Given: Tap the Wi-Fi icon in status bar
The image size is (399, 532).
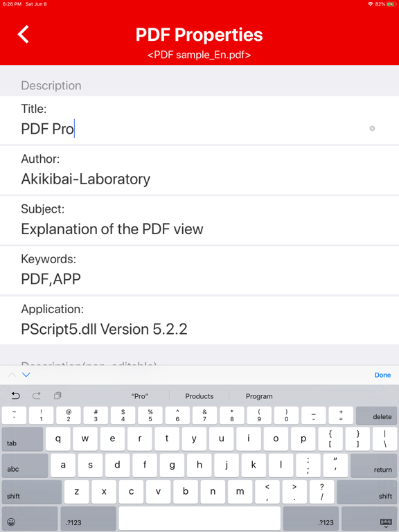Looking at the screenshot, I should pos(370,4).
